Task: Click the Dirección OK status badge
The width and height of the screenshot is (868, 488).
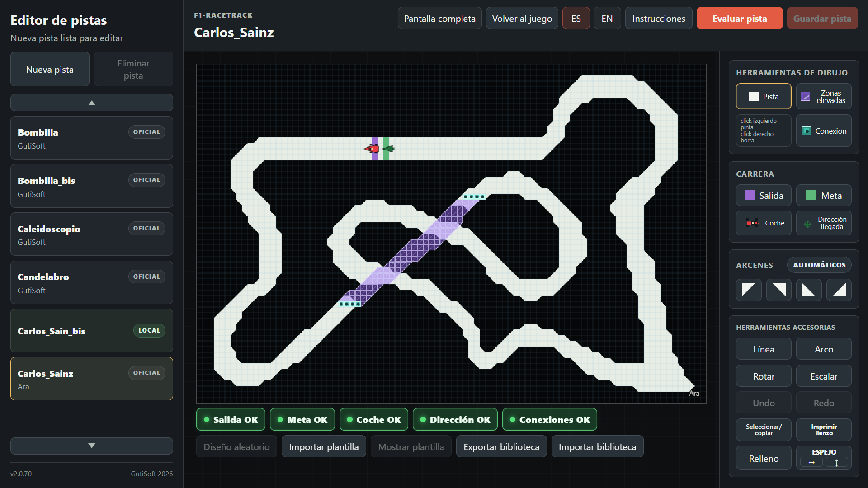Action: [x=455, y=420]
